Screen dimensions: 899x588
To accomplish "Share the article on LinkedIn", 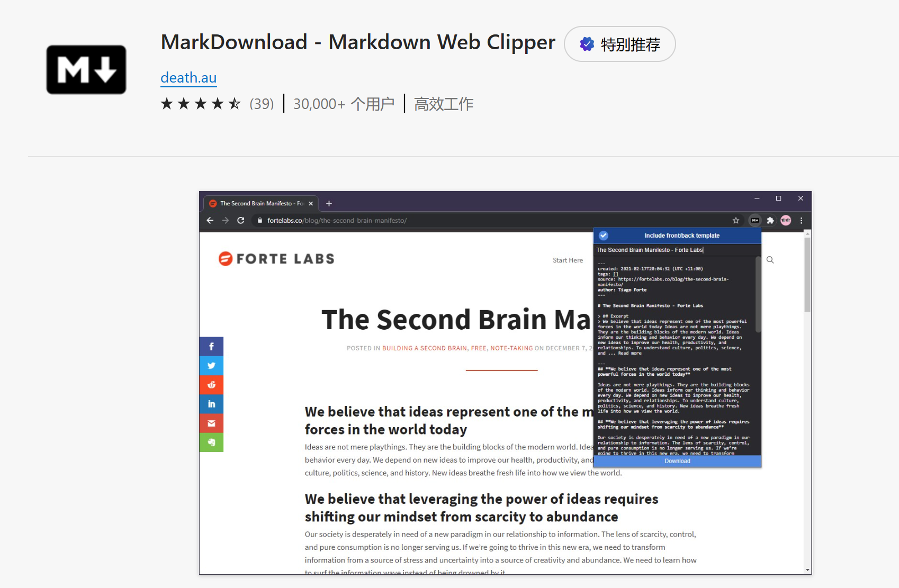I will click(x=211, y=404).
